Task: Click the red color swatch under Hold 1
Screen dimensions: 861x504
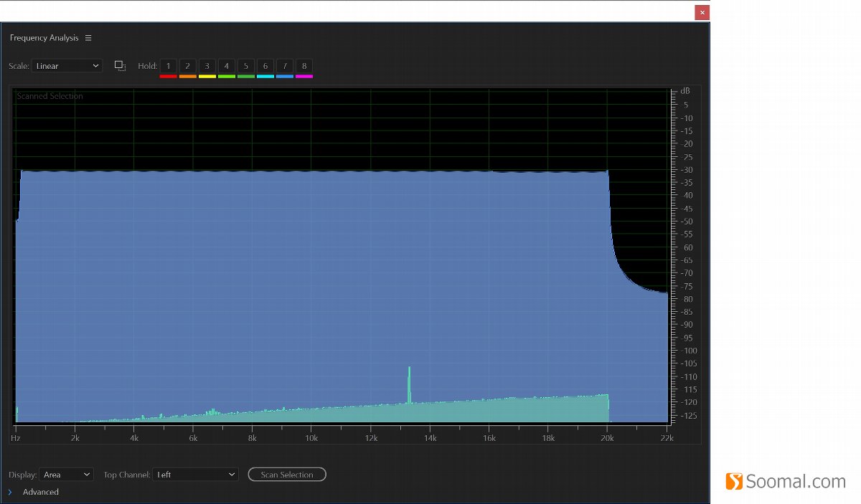Action: (x=168, y=75)
